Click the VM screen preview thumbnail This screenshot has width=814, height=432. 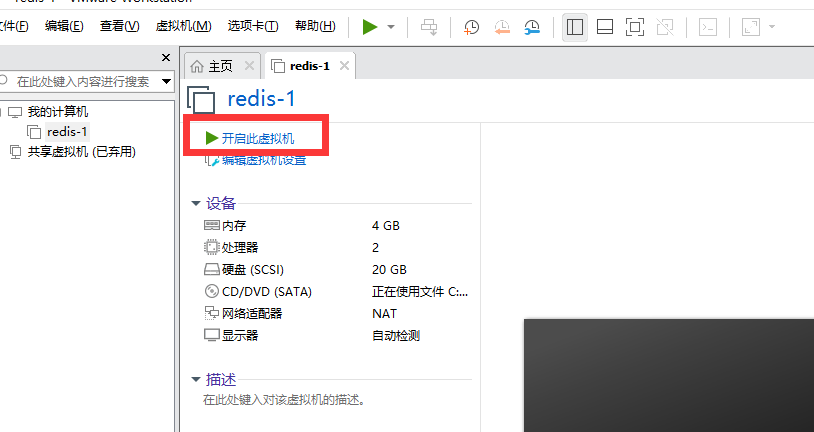pos(669,375)
